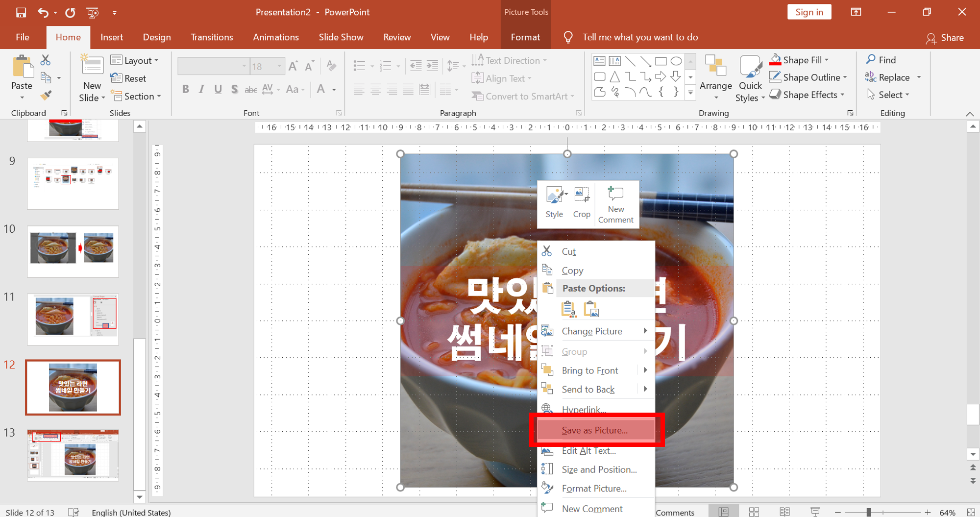Click the Undo arrow icon

[x=43, y=12]
